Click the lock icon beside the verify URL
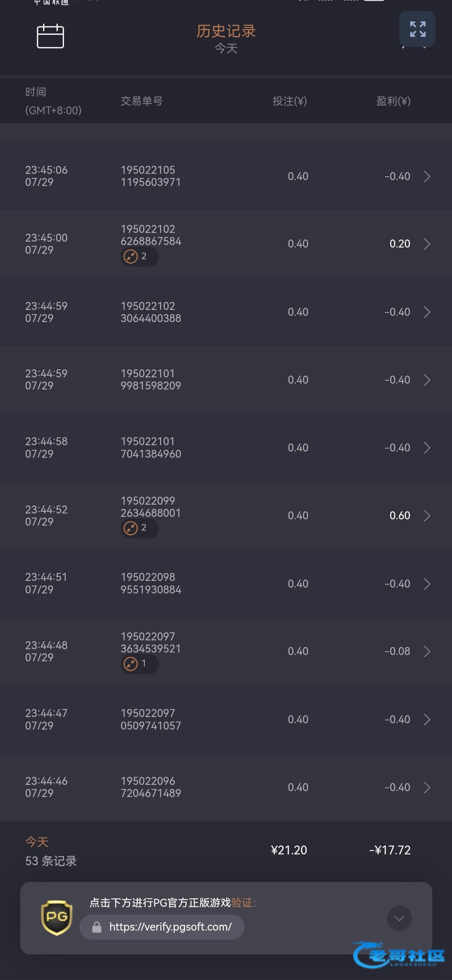 coord(97,927)
